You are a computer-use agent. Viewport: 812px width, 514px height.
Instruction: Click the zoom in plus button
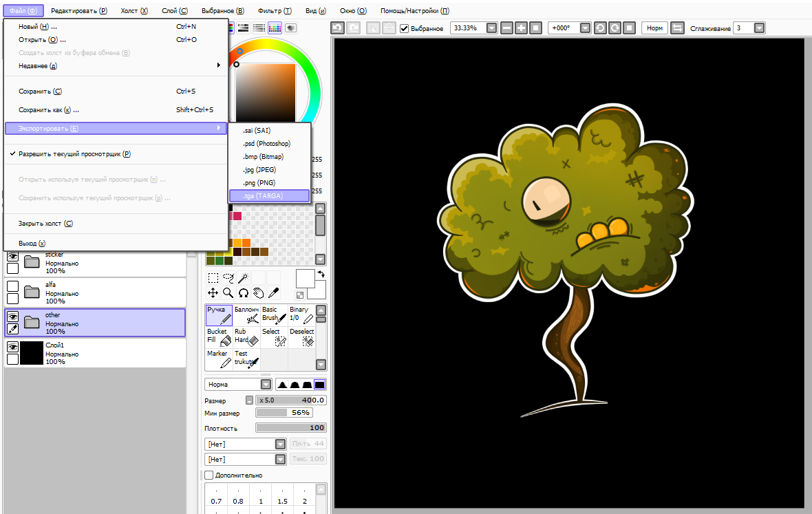[521, 28]
